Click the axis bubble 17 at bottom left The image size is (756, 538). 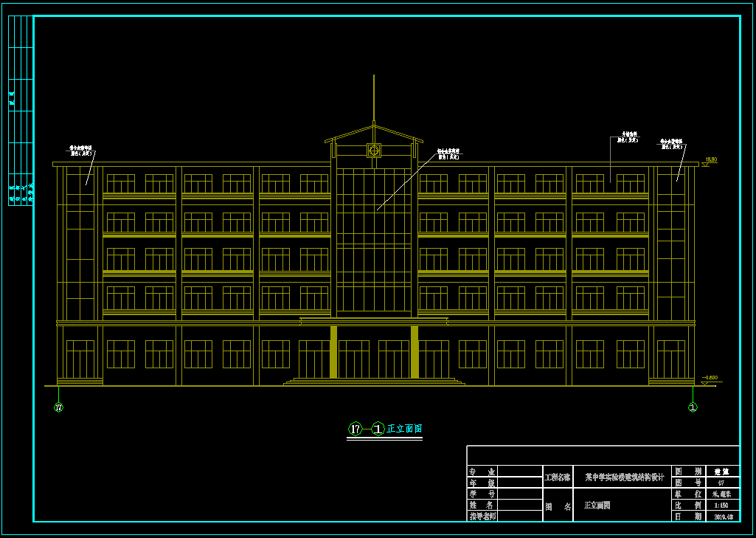point(59,407)
